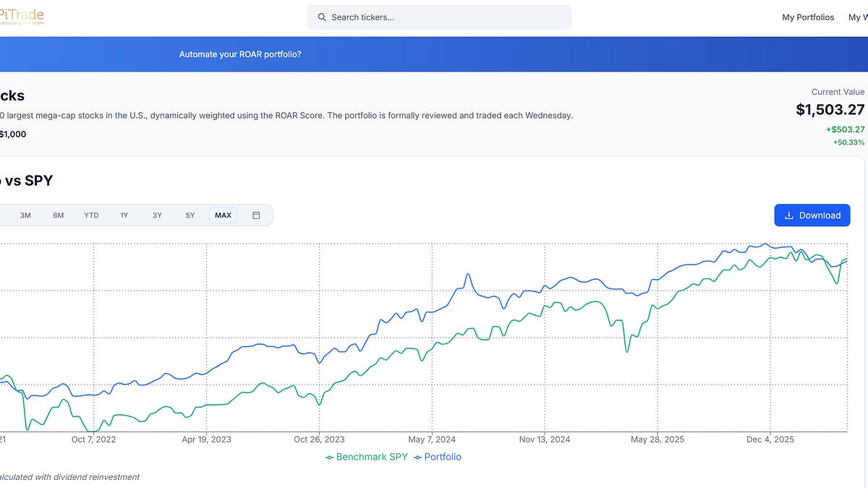Click the PiTrade logo

coord(22,17)
